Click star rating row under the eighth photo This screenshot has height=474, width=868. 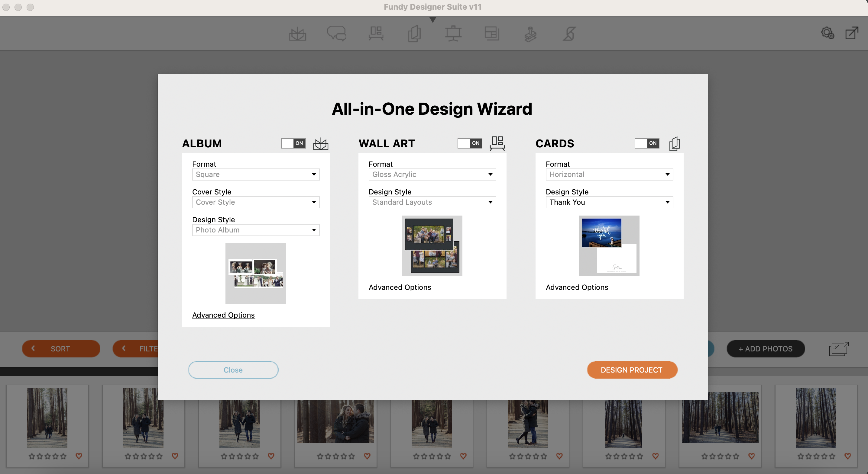[x=720, y=456]
